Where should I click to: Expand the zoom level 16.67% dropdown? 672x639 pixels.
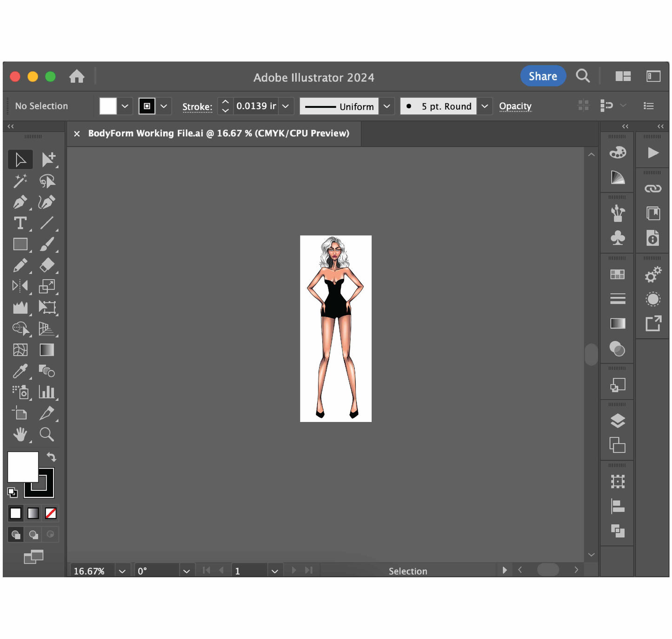(x=122, y=571)
